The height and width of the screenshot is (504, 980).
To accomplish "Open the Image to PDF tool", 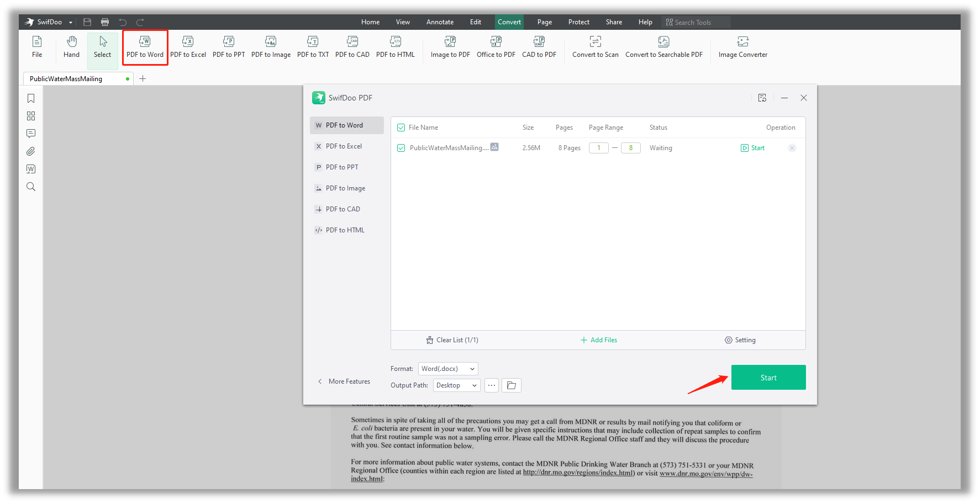I will [450, 47].
